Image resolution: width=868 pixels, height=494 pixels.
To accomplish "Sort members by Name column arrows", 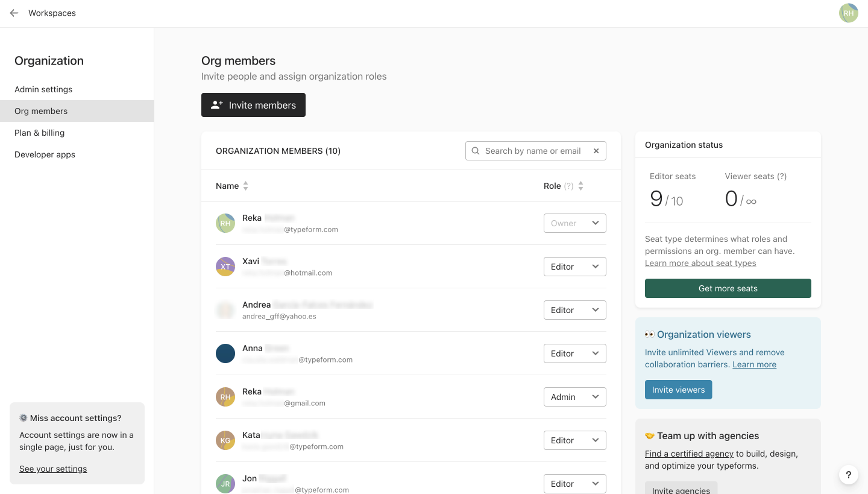I will pos(245,186).
